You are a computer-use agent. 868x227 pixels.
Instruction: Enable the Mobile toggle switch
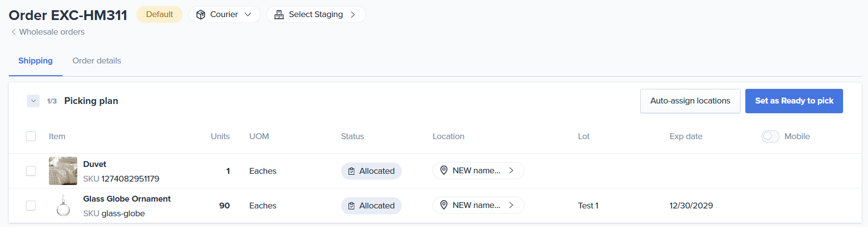(770, 136)
